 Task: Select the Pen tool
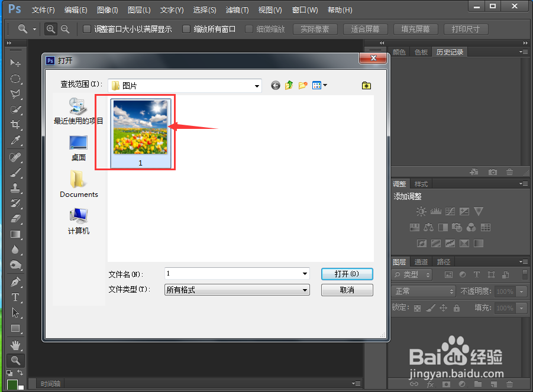tap(15, 282)
